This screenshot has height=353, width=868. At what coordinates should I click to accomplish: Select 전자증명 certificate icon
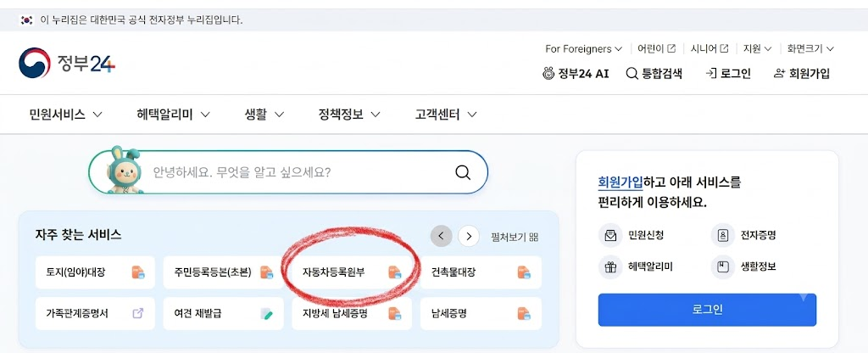pos(722,236)
